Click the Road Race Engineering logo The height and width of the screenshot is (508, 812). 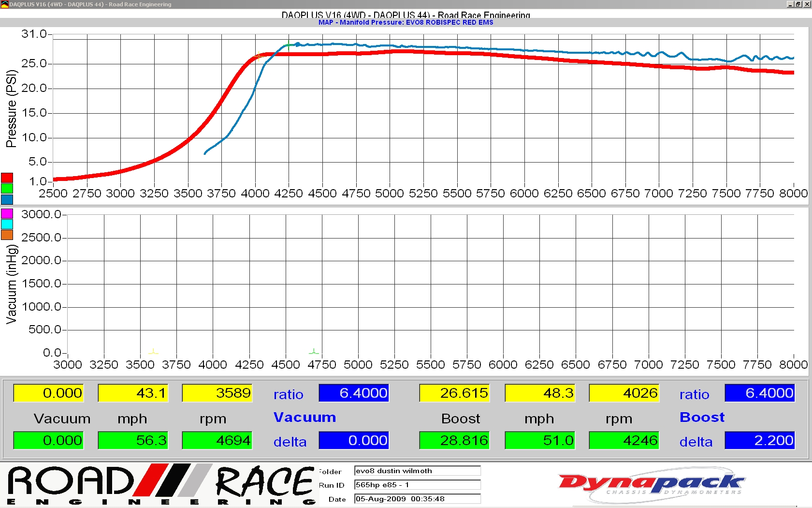click(x=161, y=484)
